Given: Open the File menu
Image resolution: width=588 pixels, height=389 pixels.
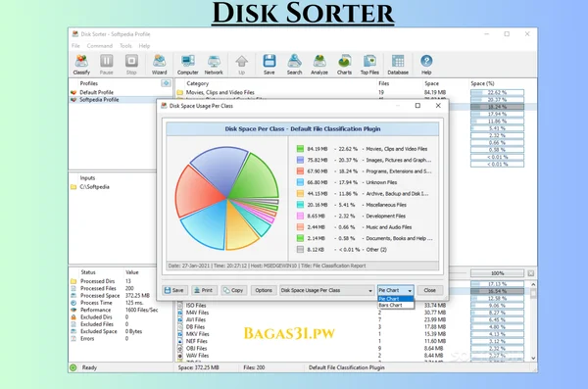Looking at the screenshot, I should coord(75,46).
